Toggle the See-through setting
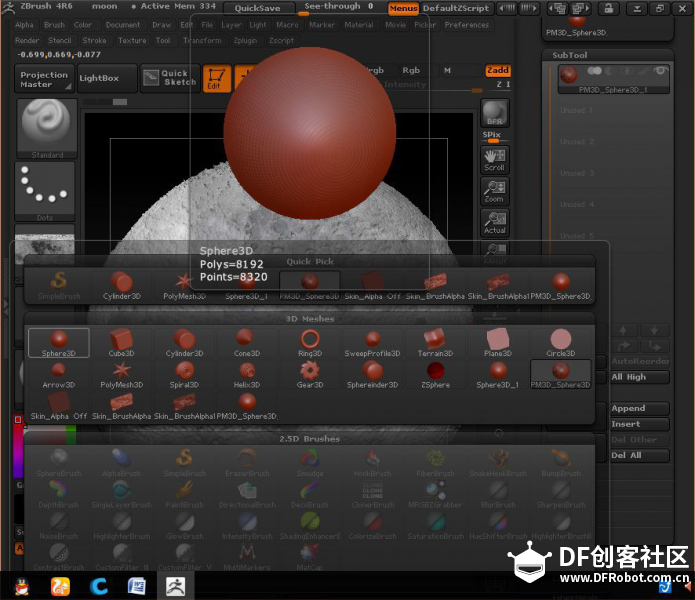Viewport: 695px width, 600px height. coord(339,7)
